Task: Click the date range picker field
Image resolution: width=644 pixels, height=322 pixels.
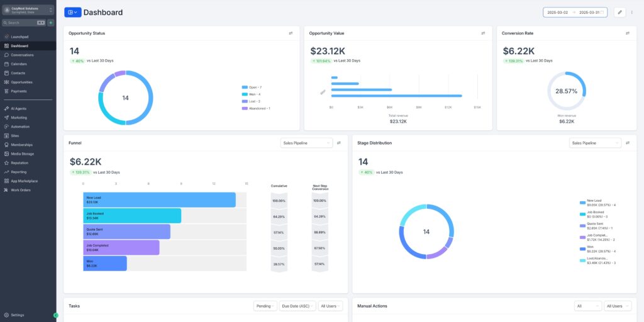Action: pyautogui.click(x=575, y=13)
